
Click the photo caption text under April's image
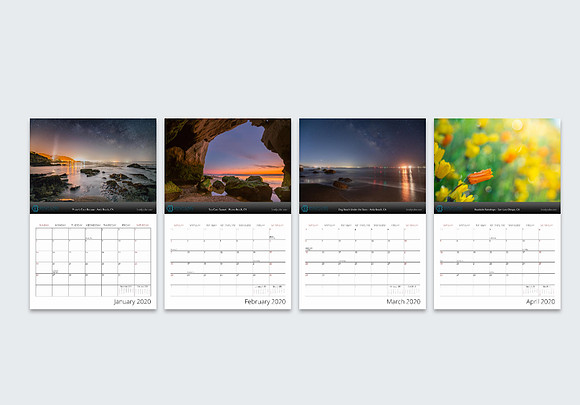point(497,209)
